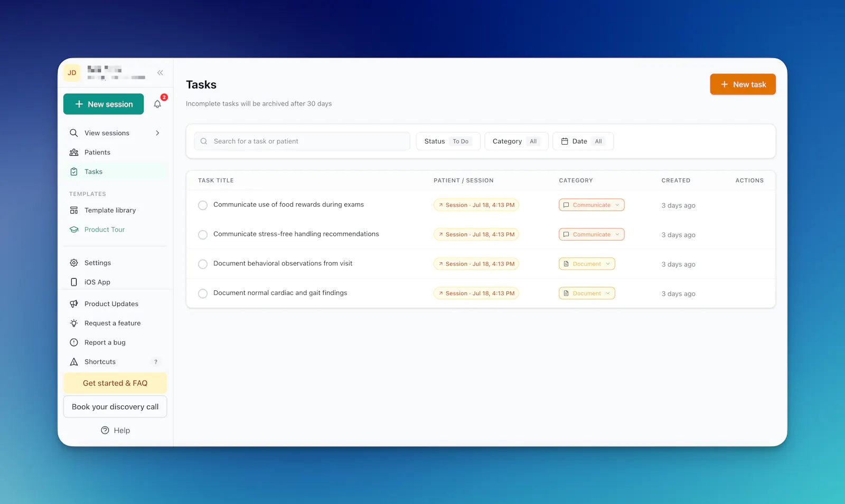Click Product Tour link
The height and width of the screenshot is (504, 845).
click(105, 230)
